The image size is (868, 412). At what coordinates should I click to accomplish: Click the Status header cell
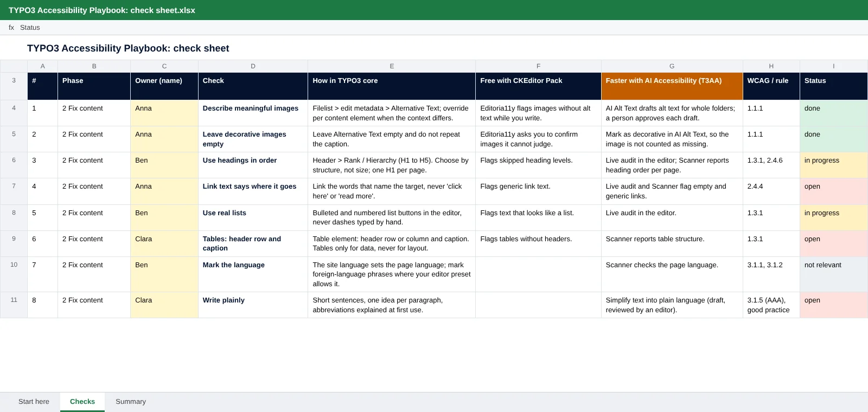coord(834,86)
